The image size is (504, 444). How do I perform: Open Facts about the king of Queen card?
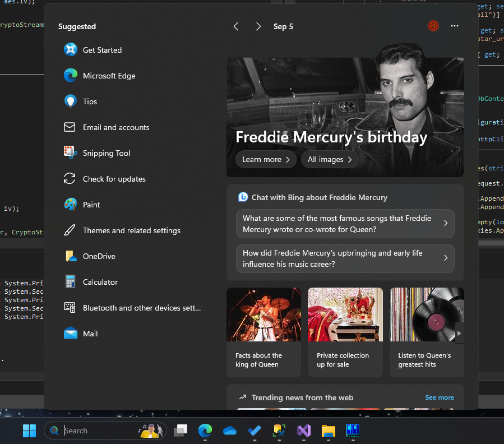pyautogui.click(x=264, y=332)
